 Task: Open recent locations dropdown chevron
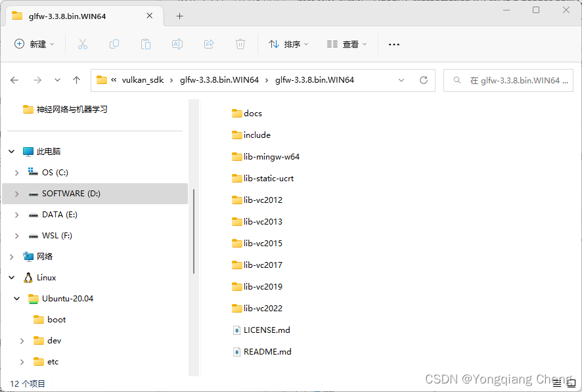[57, 80]
